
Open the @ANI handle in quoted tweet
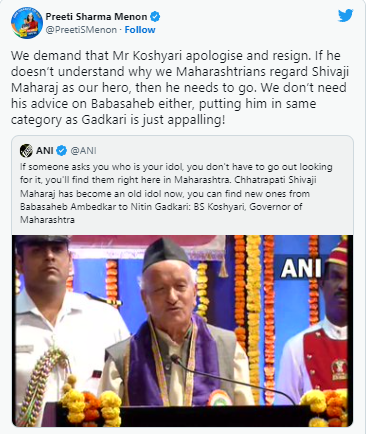coord(83,151)
